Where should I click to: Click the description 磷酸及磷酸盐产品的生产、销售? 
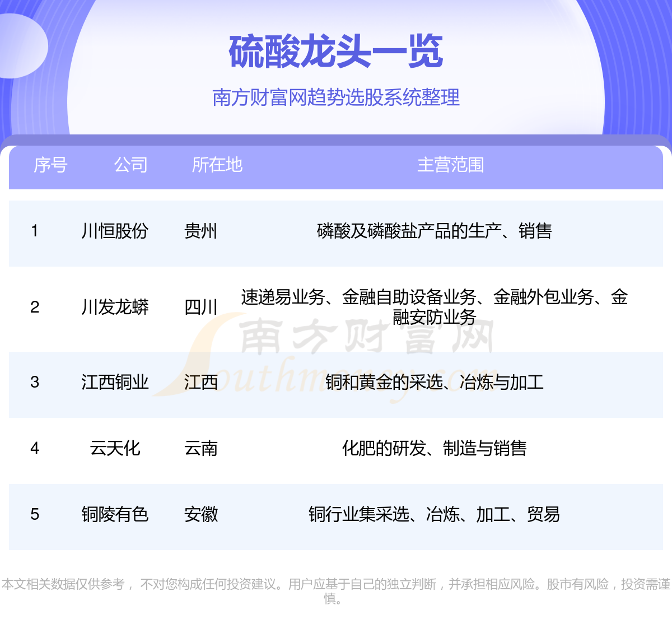[x=435, y=231]
